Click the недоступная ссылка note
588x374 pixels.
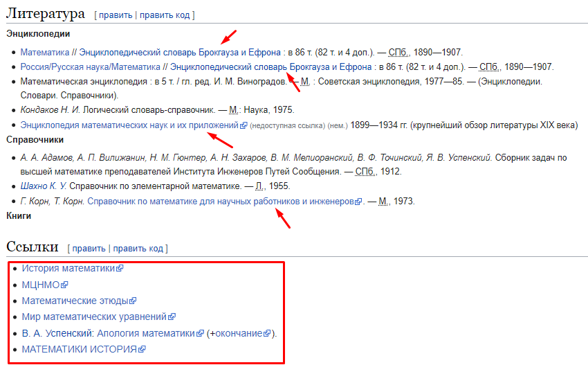click(x=286, y=125)
